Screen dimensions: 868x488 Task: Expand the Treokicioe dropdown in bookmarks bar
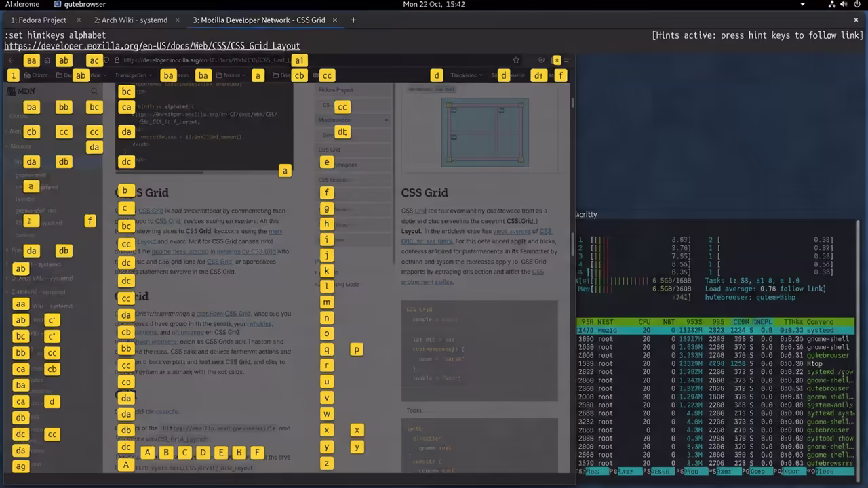(467, 75)
